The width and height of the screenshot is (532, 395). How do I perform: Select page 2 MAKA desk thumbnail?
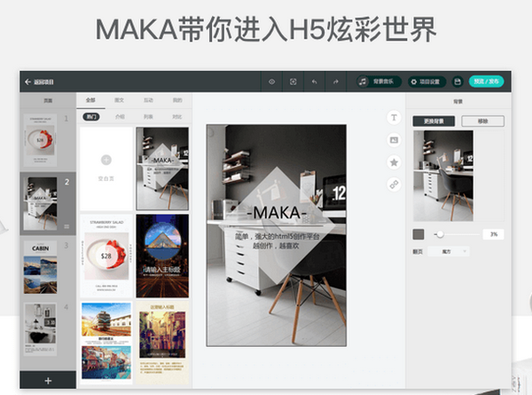click(41, 203)
